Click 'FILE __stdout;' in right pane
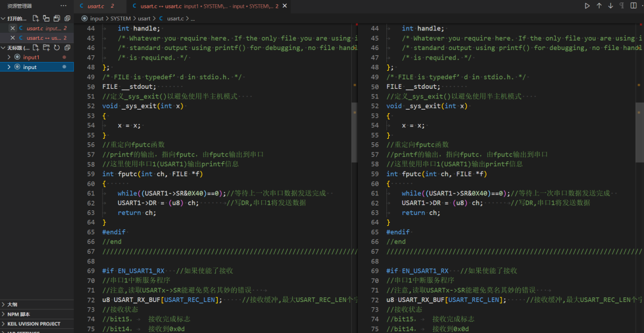Viewport: 644px width, 333px height. click(413, 86)
